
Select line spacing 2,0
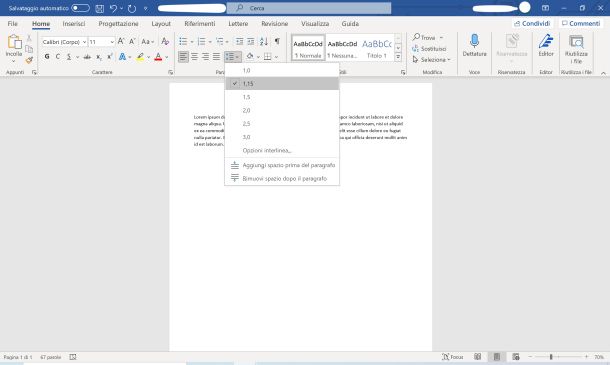coord(282,111)
